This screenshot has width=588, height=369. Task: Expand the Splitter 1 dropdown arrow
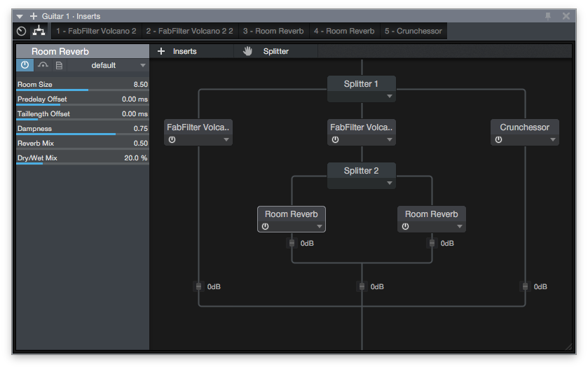(x=390, y=97)
